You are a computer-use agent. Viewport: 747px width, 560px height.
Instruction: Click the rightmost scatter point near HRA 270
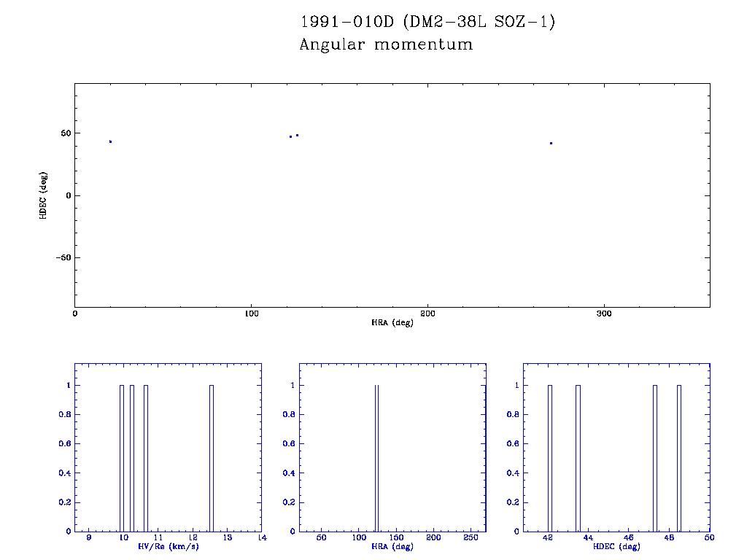(x=551, y=143)
